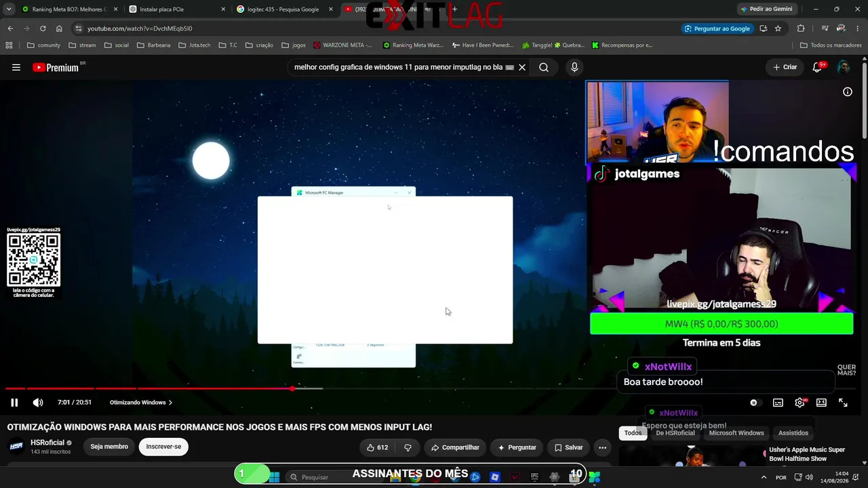Switch to theater mode
The height and width of the screenshot is (488, 868).
821,403
